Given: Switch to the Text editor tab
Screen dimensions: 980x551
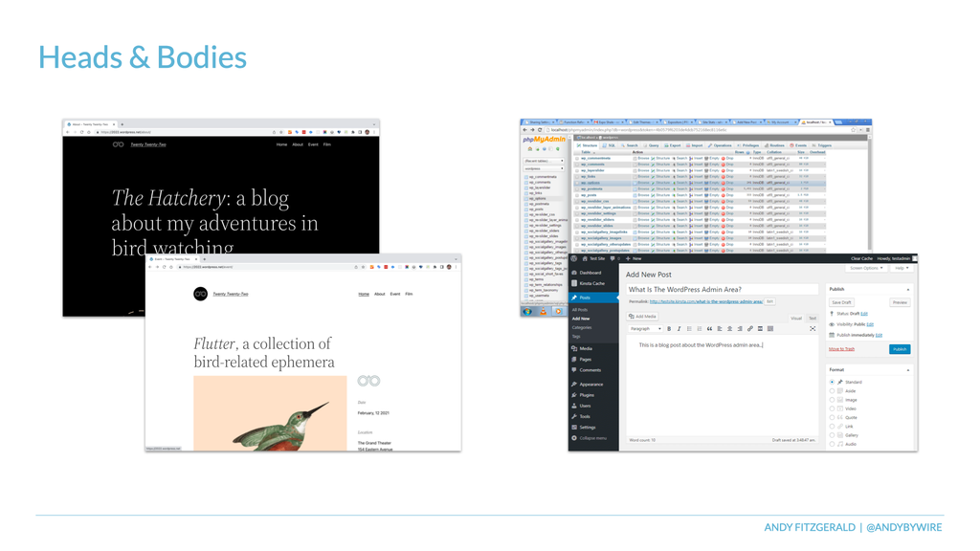Looking at the screenshot, I should pyautogui.click(x=812, y=318).
